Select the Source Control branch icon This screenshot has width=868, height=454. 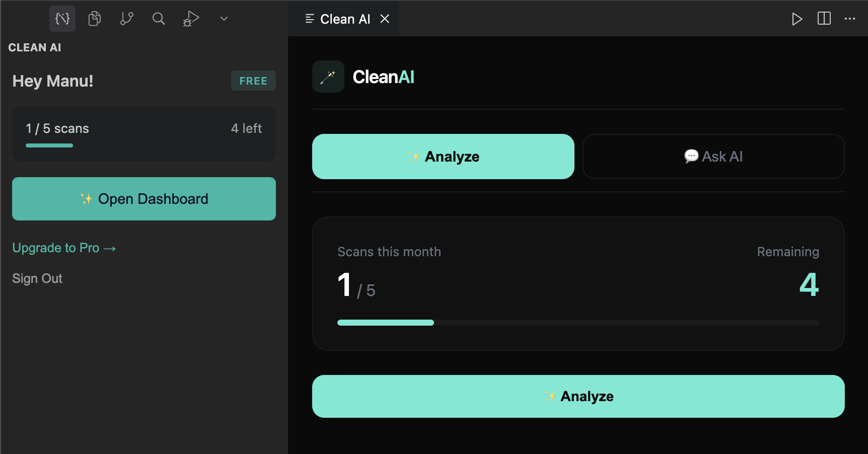[x=126, y=19]
